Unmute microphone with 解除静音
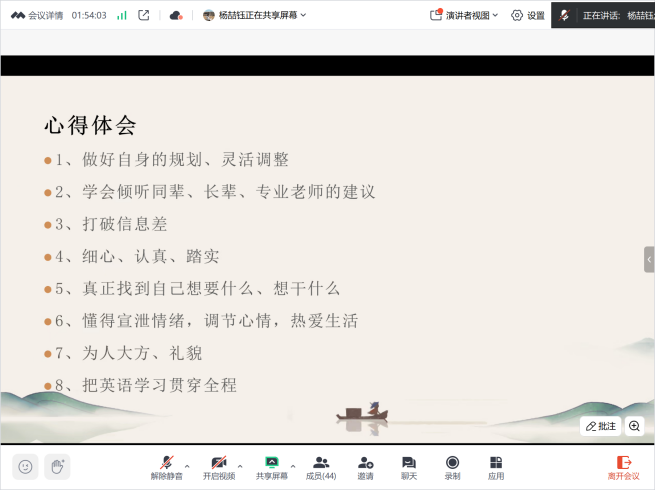The height and width of the screenshot is (490, 655). [167, 467]
